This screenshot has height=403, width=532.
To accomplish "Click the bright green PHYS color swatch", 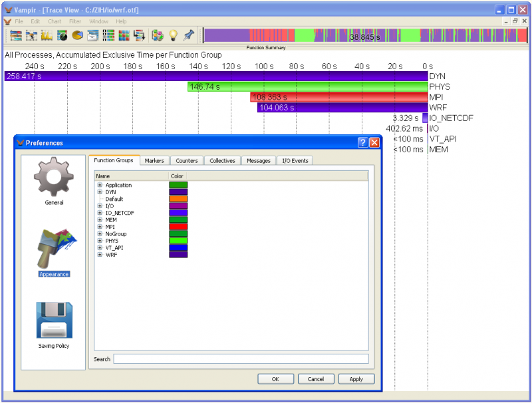I will pyautogui.click(x=178, y=241).
